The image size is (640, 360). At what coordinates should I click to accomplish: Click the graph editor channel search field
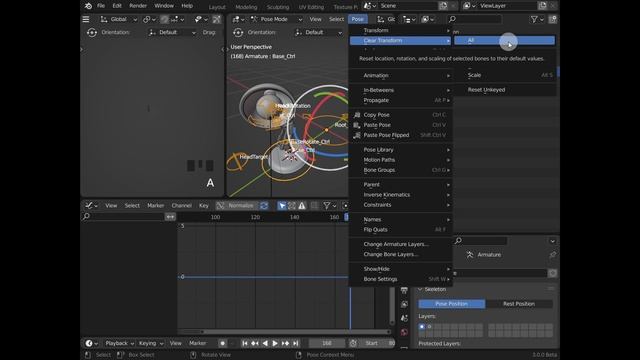123,217
